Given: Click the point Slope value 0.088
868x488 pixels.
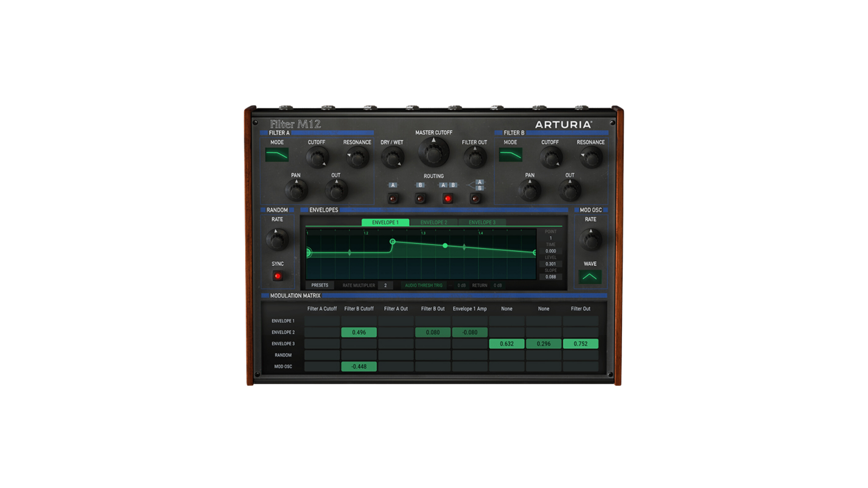Looking at the screenshot, I should pos(551,277).
